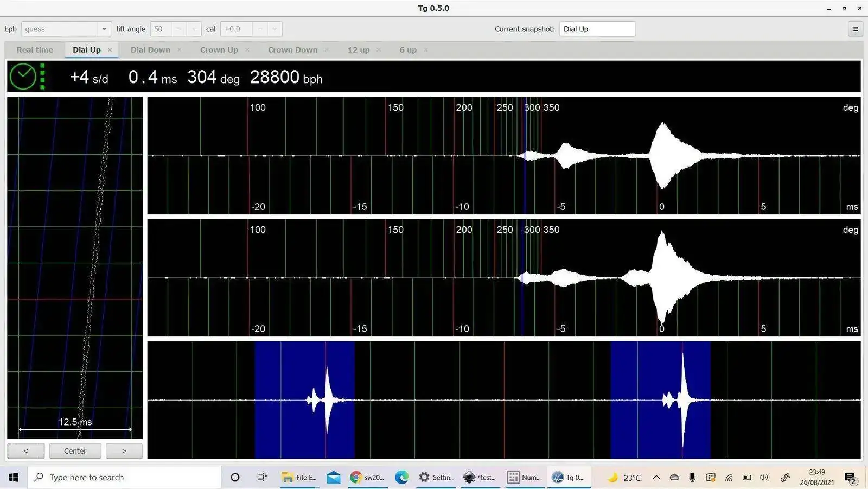Open the bph dropdown arrow

coord(104,29)
